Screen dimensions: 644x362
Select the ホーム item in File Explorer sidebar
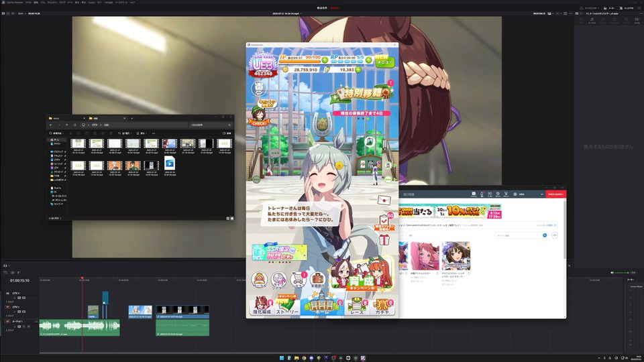pos(55,139)
